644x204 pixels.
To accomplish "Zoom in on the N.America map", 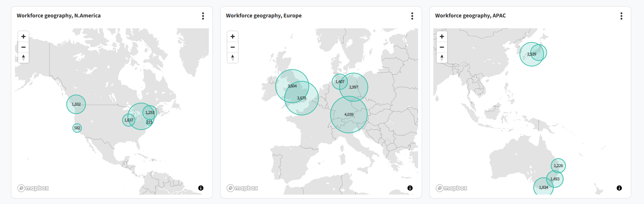I will pyautogui.click(x=23, y=37).
